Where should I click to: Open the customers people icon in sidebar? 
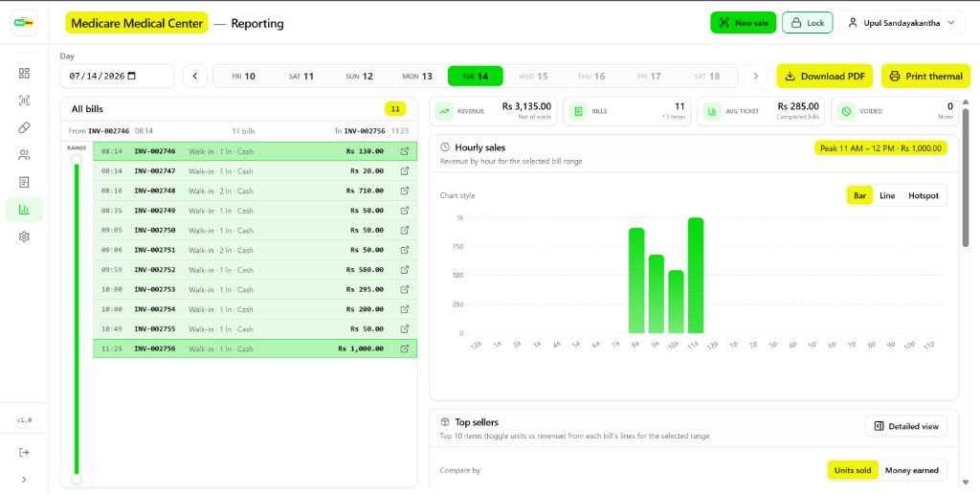click(x=24, y=155)
